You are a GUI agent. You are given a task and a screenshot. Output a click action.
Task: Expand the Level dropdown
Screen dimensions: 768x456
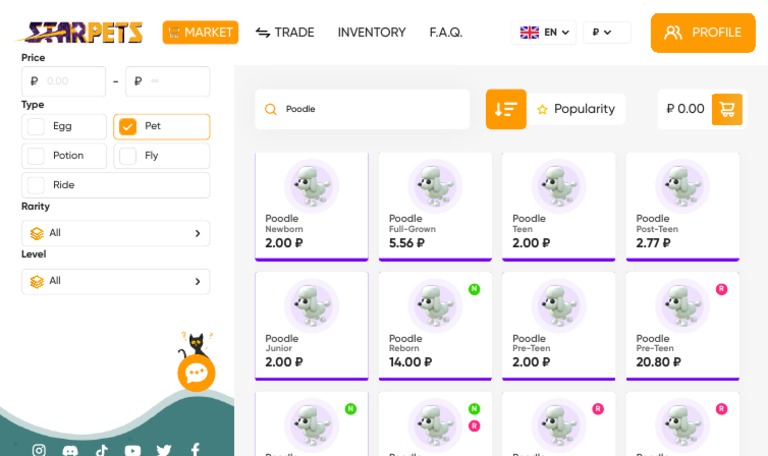tap(116, 281)
